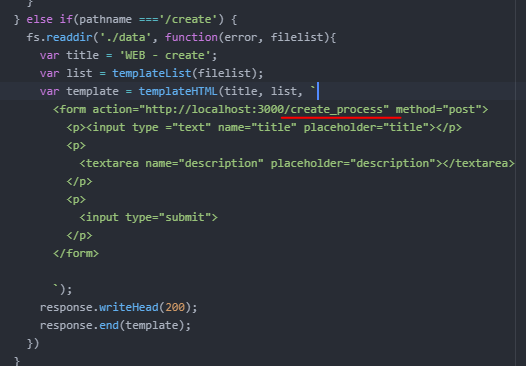
Task: Click templateHTML function call
Action: point(178,91)
